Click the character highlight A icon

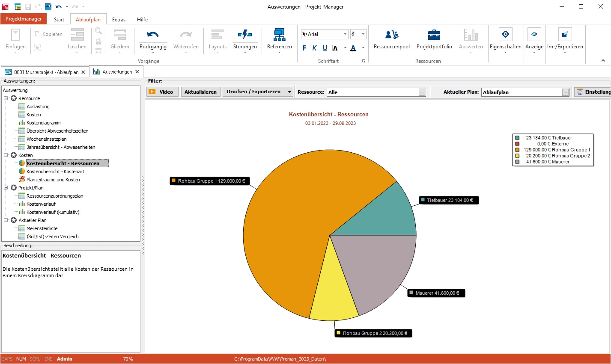tap(335, 48)
